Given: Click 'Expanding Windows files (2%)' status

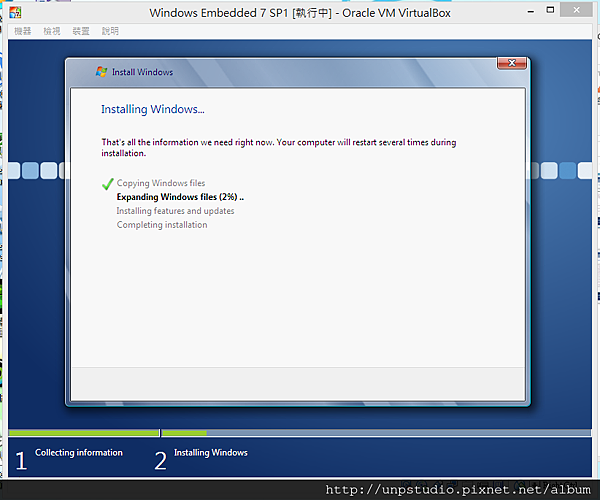Looking at the screenshot, I should tap(180, 197).
